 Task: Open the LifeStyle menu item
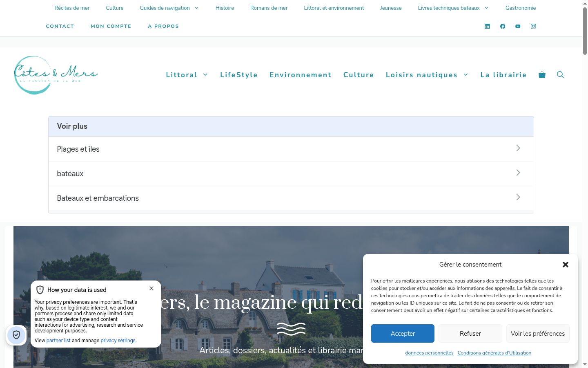click(x=239, y=75)
